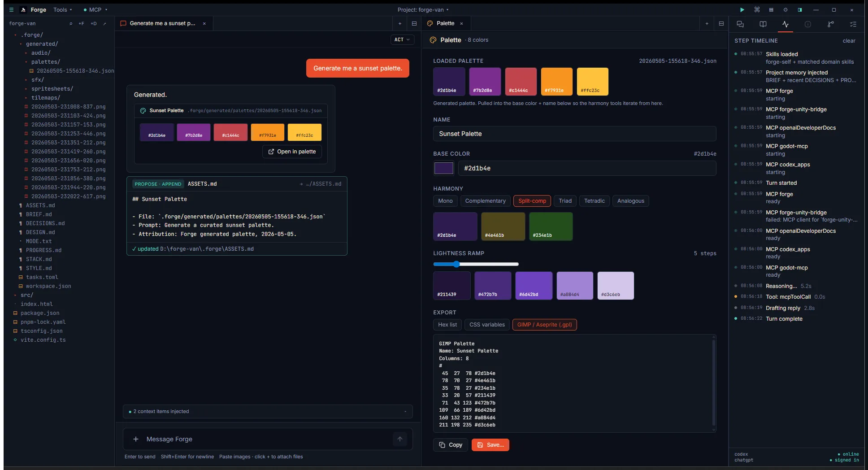Select Tetradic harmony option

click(x=594, y=201)
